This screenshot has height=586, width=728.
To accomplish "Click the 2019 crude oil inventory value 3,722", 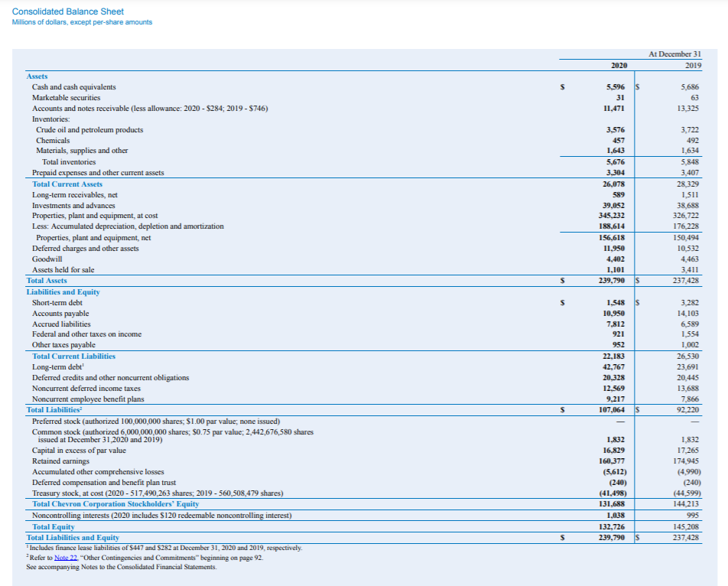I will (690, 130).
